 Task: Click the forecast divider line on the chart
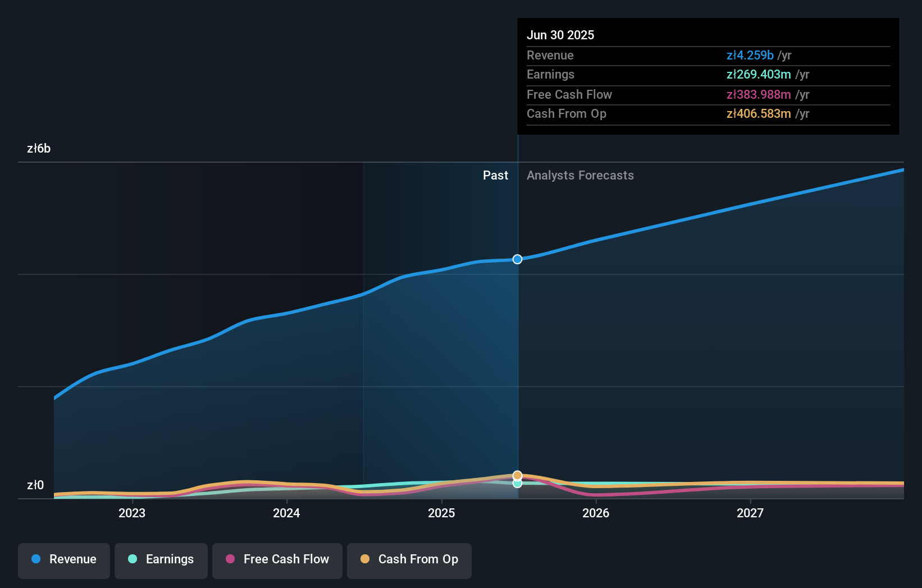517,337
